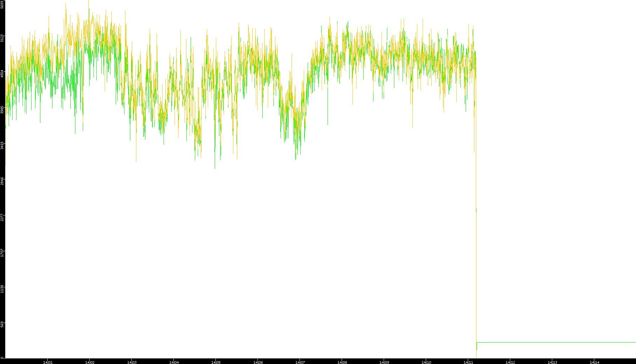
Task: Click the 569 vertical axis label
Action: (x=2, y=324)
